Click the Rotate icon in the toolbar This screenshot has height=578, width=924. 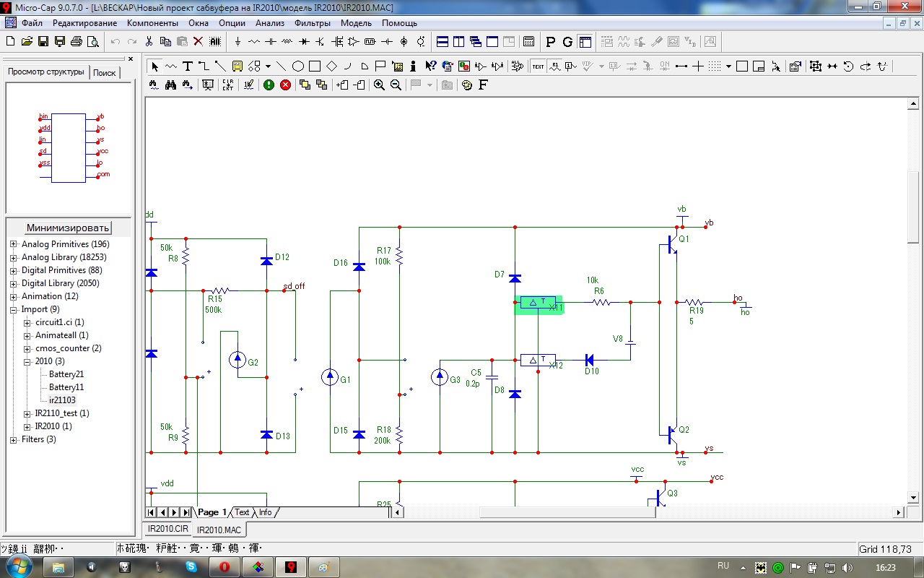(x=848, y=66)
